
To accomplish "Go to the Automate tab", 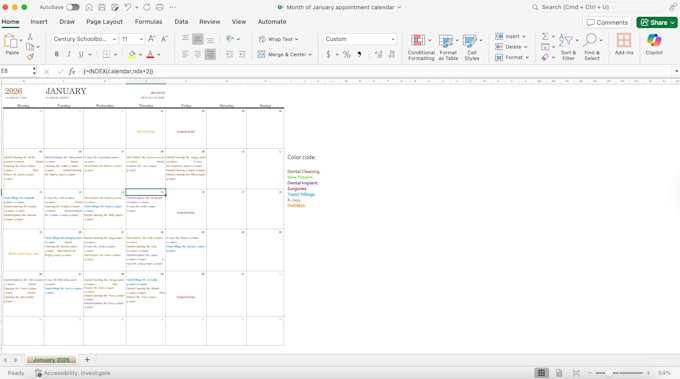I will (272, 22).
